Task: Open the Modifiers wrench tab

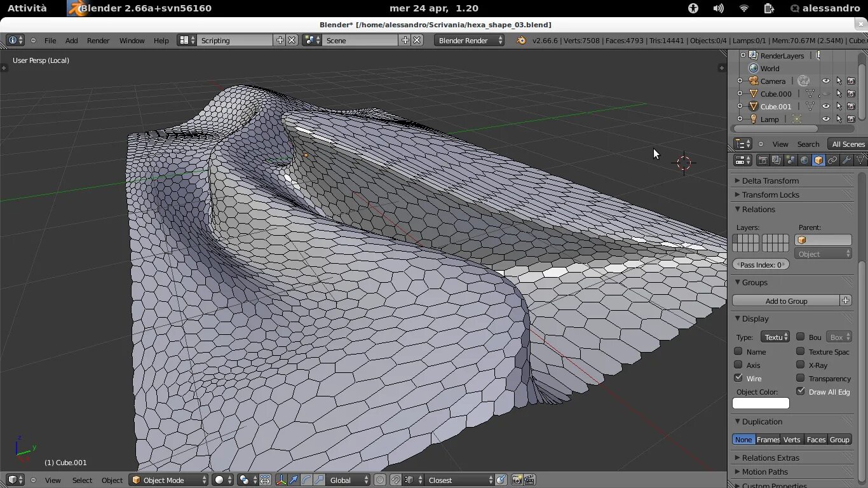Action: coord(846,161)
